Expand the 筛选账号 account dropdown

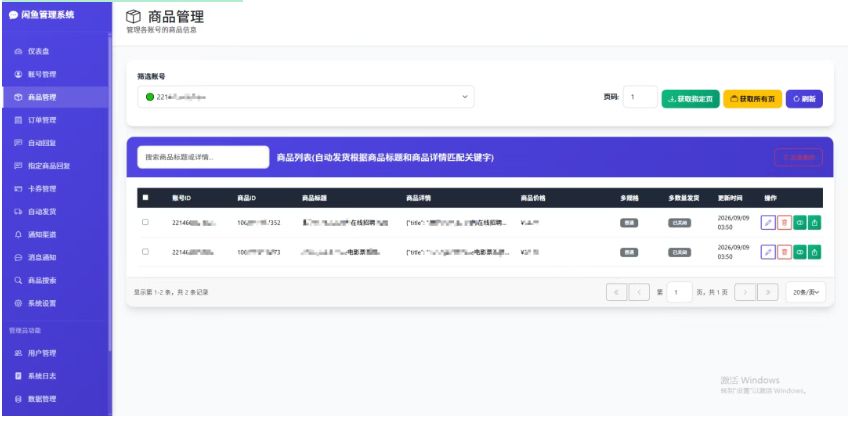coord(306,97)
